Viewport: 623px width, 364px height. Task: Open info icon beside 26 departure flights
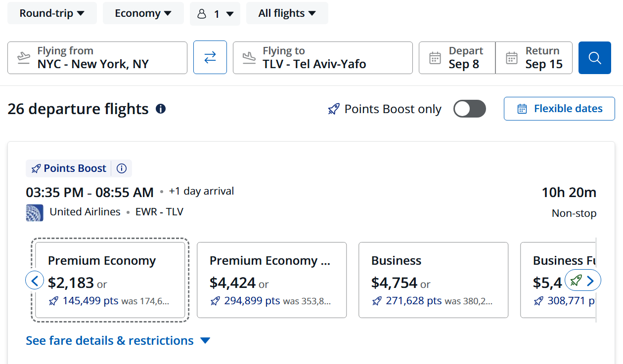[x=161, y=109]
